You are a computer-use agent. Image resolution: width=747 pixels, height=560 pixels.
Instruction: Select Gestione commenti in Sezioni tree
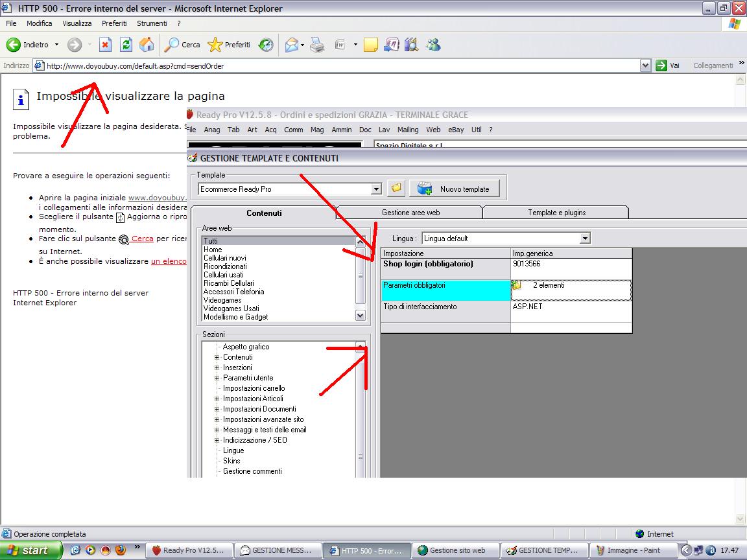click(252, 471)
